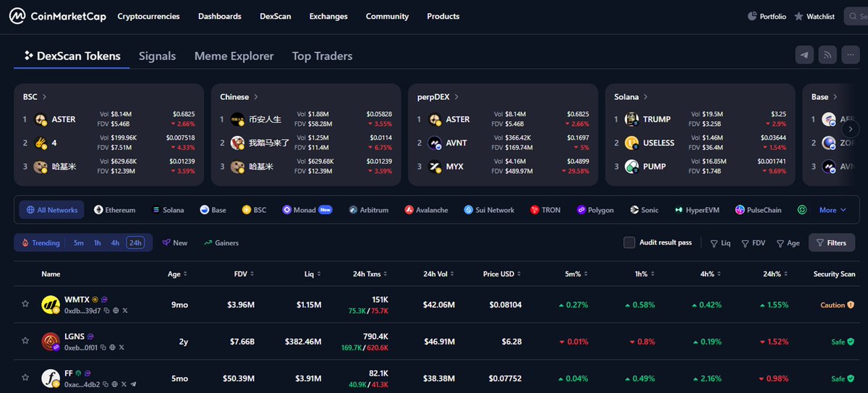868x393 pixels.
Task: Select the 5m trending timeframe
Action: (x=78, y=243)
